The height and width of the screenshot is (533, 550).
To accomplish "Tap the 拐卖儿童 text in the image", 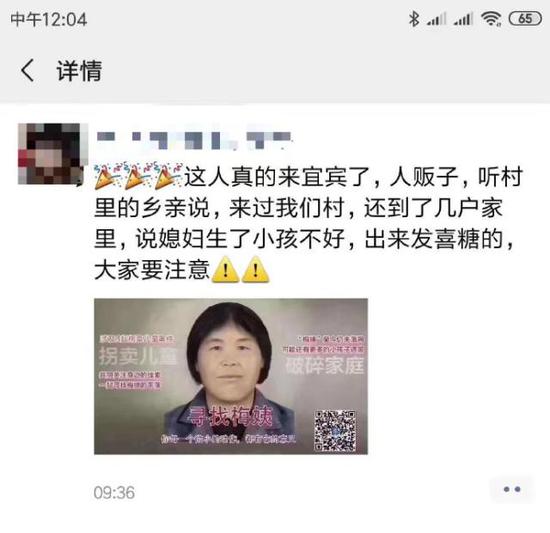I will coord(138,357).
